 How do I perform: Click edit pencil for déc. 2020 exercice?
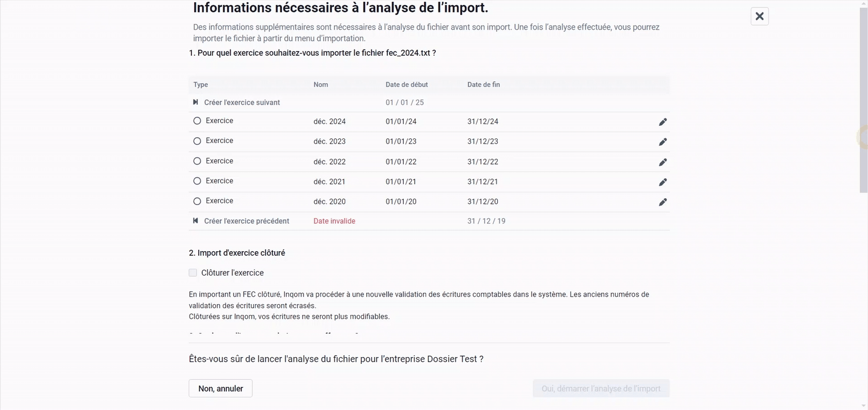[662, 202]
